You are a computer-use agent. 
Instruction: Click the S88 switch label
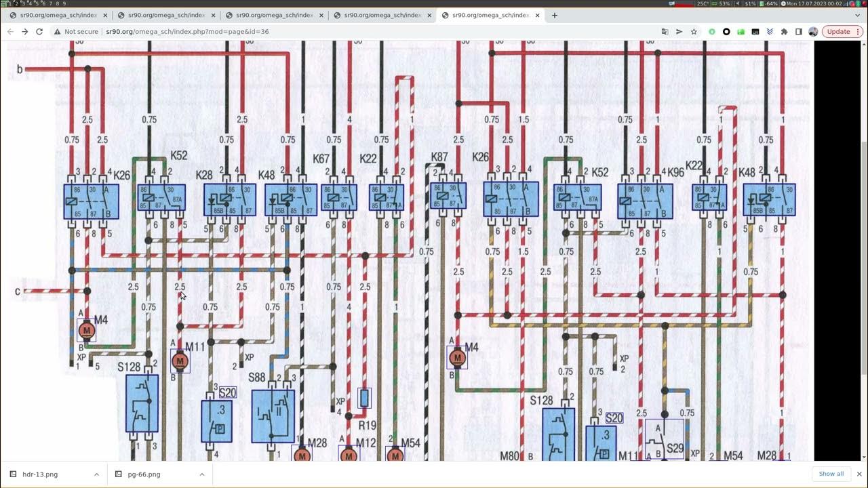pos(257,378)
